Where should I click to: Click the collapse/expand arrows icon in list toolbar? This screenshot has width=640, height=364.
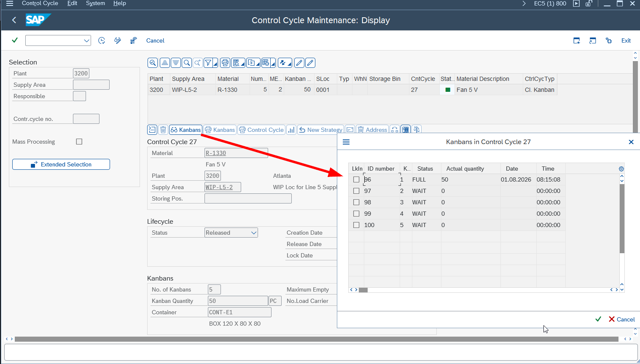[x=283, y=63]
